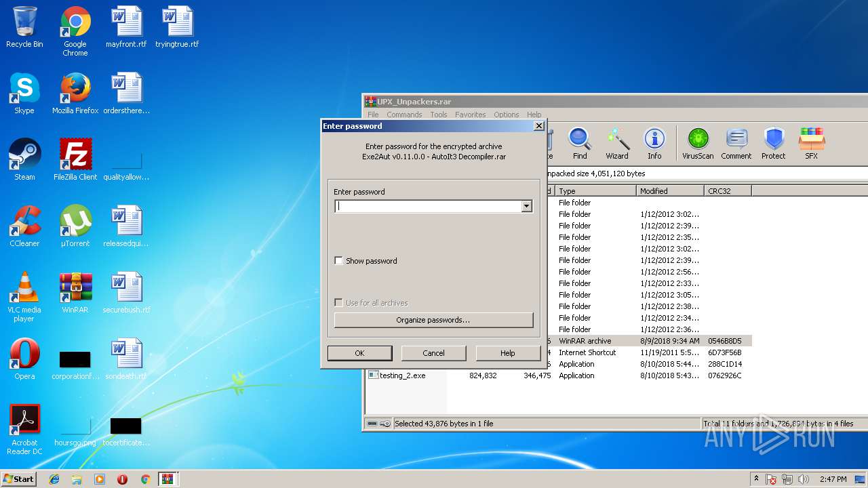868x488 pixels.
Task: Open the Wizard tool in WinRAR
Action: [x=616, y=144]
